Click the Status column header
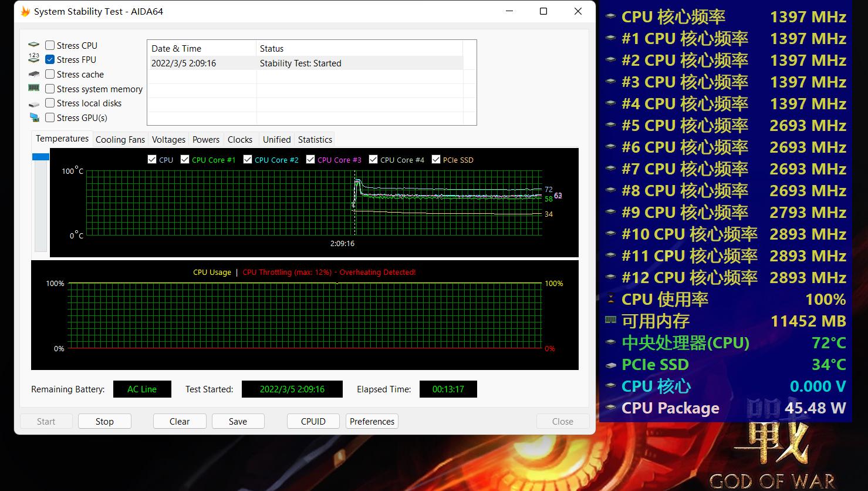868x491 pixels. click(359, 48)
